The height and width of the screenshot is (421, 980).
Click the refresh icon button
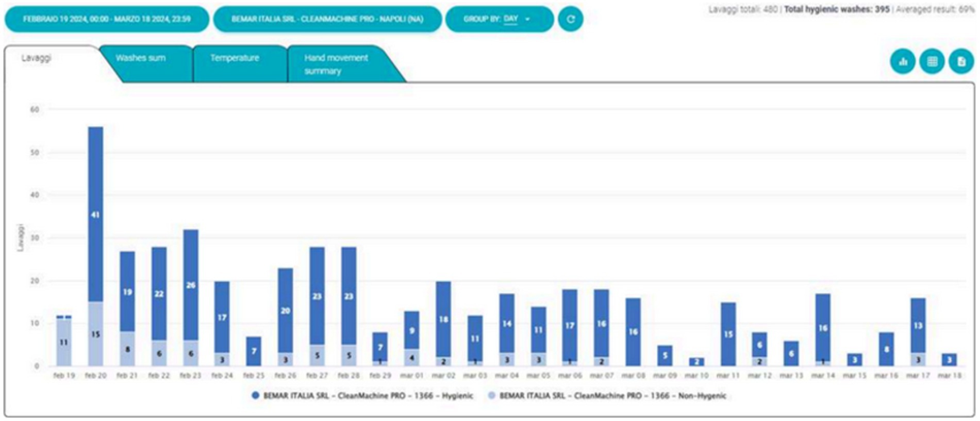(x=570, y=19)
